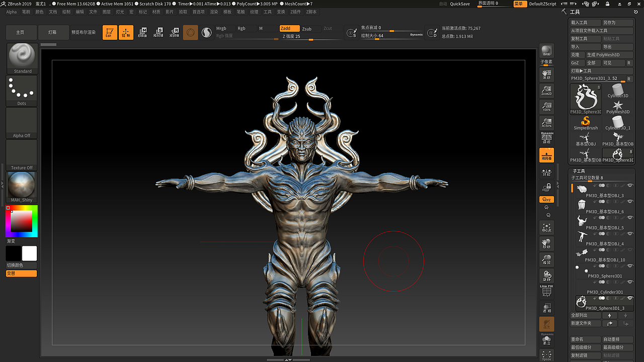Click the Gizmo 3D circle icon
Image resolution: width=644 pixels, height=362 pixels.
point(190,33)
